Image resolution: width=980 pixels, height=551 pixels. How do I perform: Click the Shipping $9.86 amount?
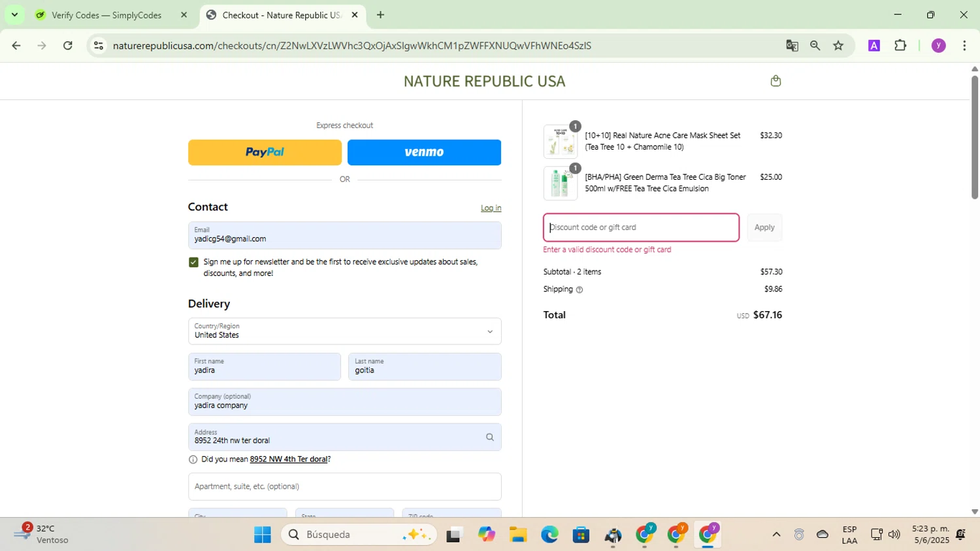click(x=773, y=289)
